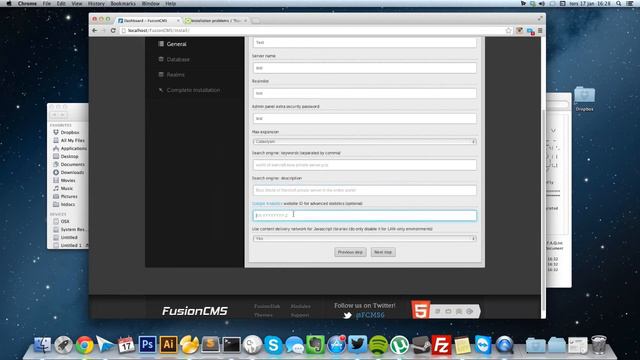The width and height of the screenshot is (640, 360).
Task: Click Admin panel extra security password field
Action: 364,118
